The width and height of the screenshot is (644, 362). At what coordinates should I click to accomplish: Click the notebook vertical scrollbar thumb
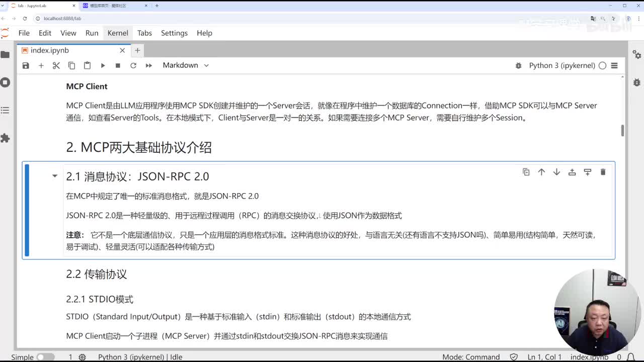tap(622, 130)
